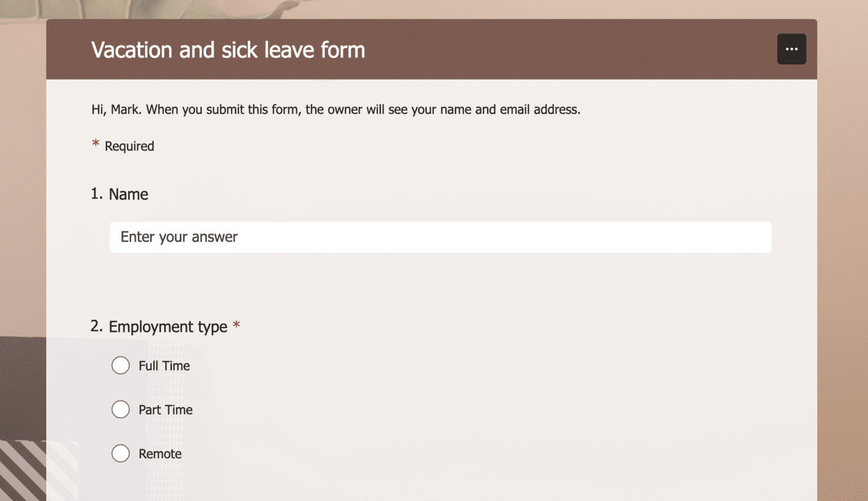Click the three-dot menu in the header
Viewport: 868px width, 501px height.
[x=791, y=49]
